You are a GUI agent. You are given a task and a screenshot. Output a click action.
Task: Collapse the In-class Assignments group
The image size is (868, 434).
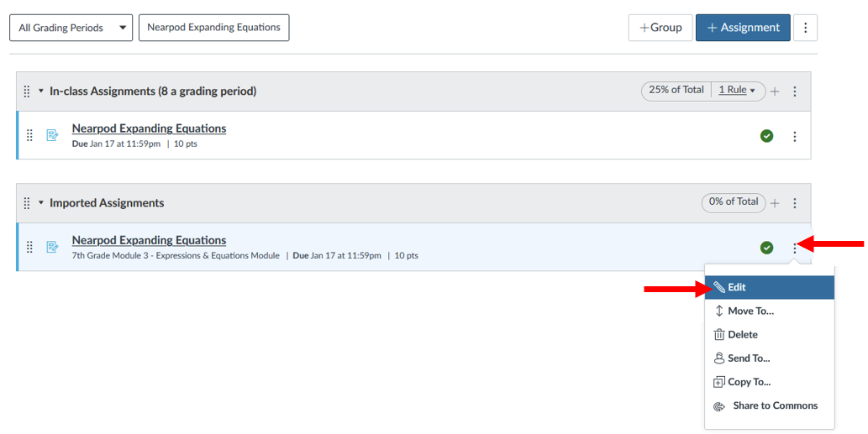41,91
